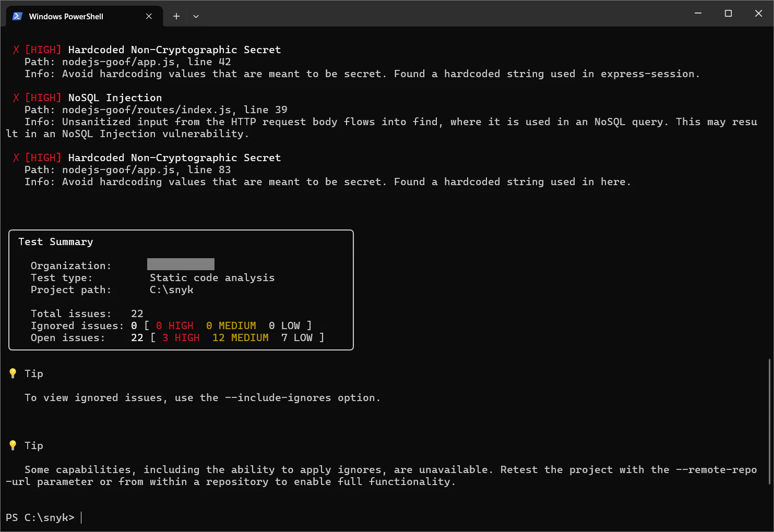Image resolution: width=774 pixels, height=532 pixels.
Task: Click the [HIGH] tag on line 83 issue
Action: [x=43, y=158]
